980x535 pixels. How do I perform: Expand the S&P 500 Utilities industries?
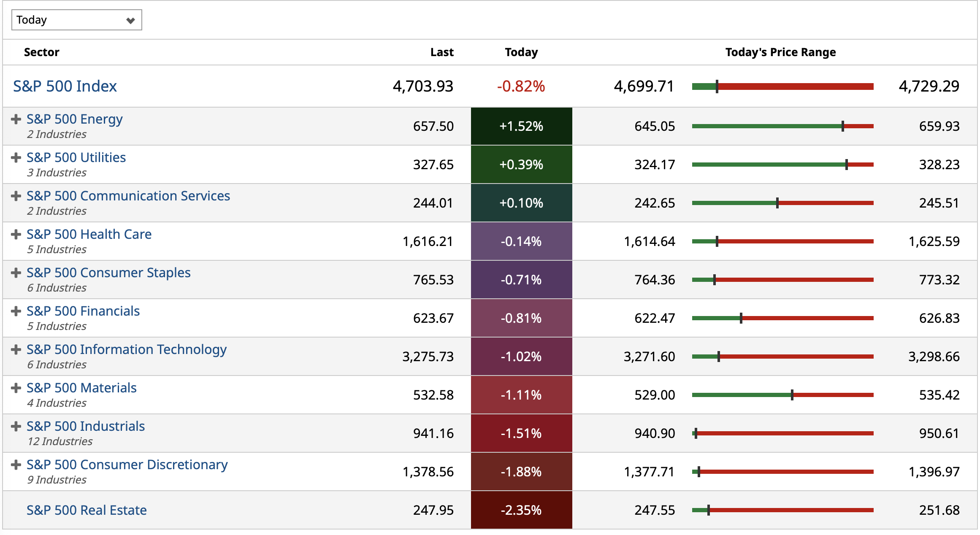(x=16, y=158)
